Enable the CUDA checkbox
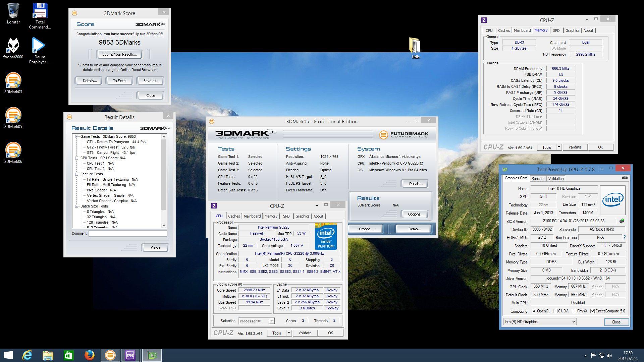The image size is (644, 362). pos(555,311)
